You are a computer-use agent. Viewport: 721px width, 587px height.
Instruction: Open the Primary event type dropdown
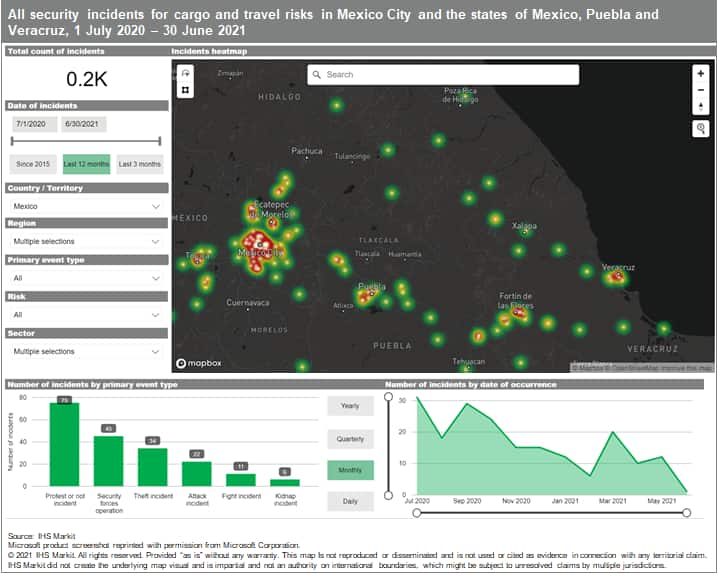point(86,279)
